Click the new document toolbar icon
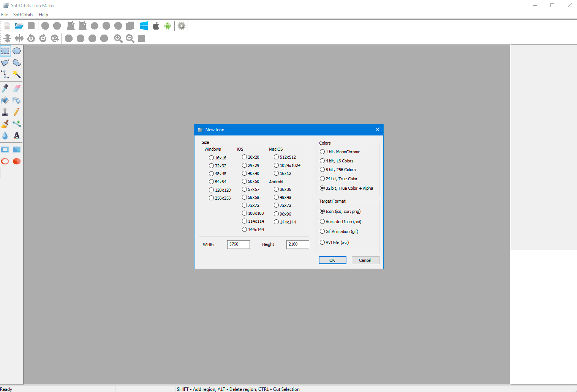 click(7, 26)
